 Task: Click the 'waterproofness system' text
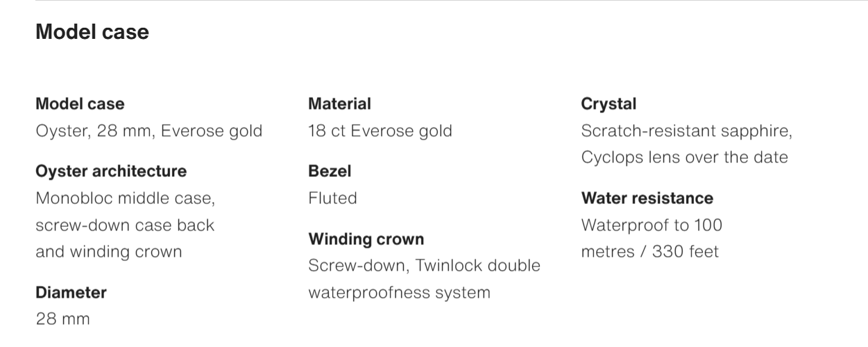(399, 292)
